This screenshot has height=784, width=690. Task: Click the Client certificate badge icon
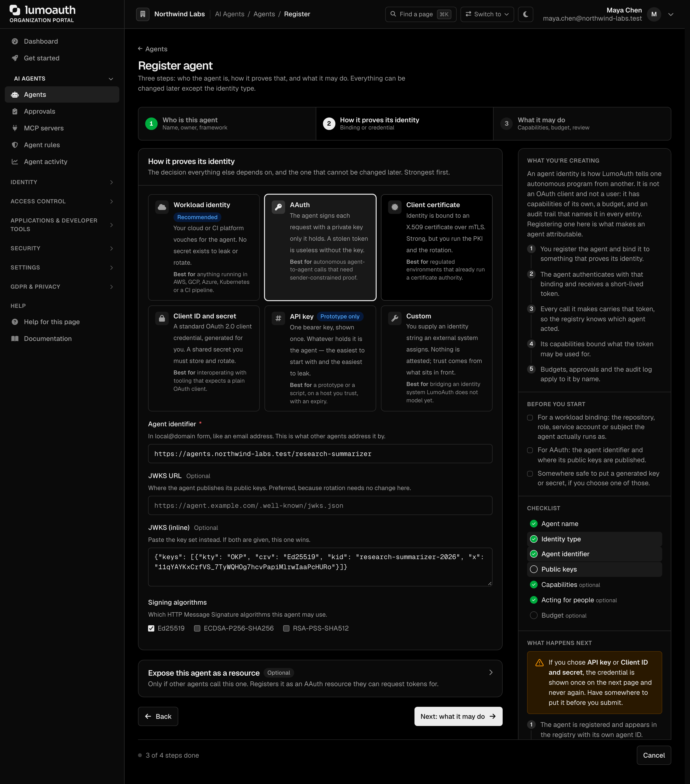pyautogui.click(x=395, y=207)
